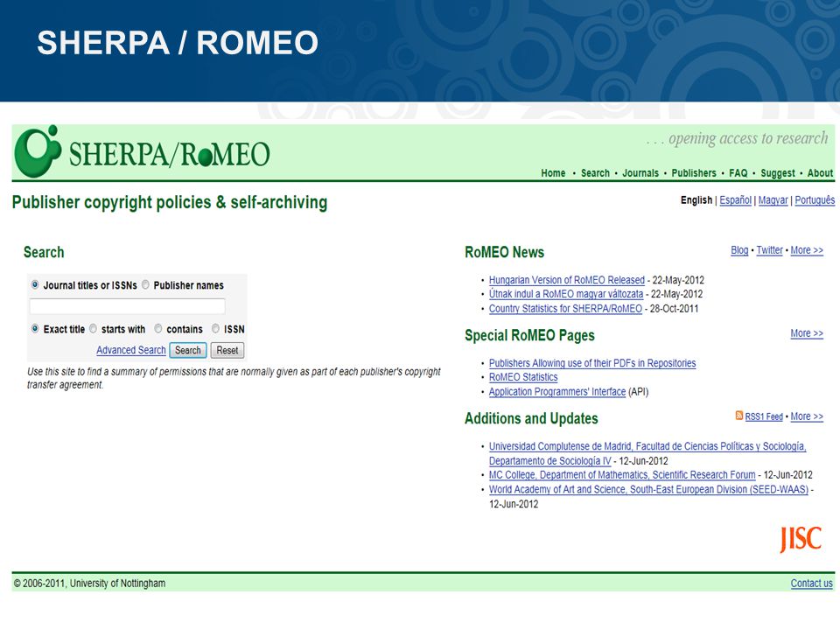Click the RoMEO News heading
Image resolution: width=840 pixels, height=630 pixels.
point(504,252)
